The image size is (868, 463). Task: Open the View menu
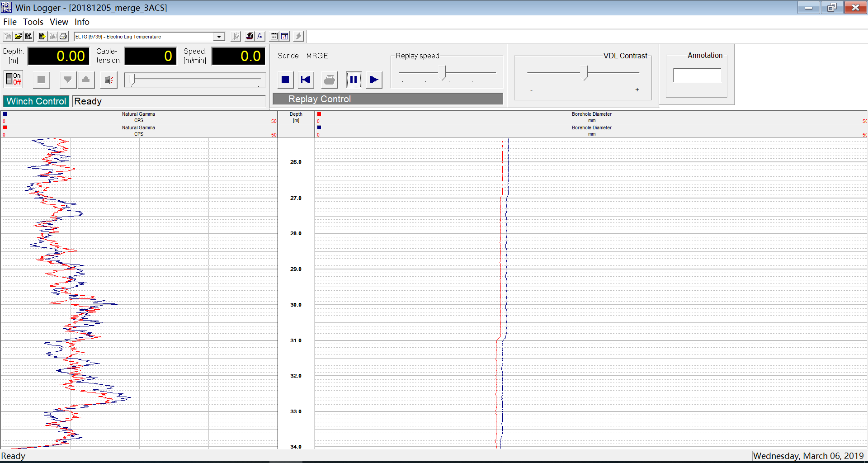point(59,22)
